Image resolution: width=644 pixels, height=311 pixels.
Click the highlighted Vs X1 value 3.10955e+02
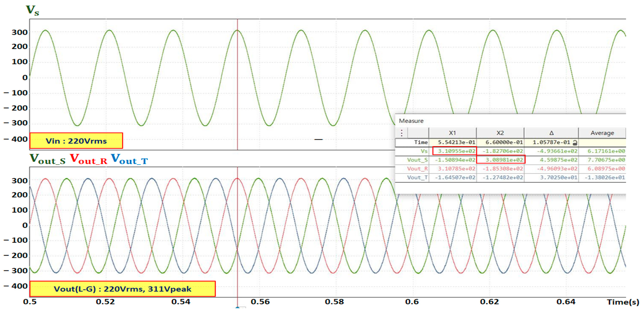[456, 151]
